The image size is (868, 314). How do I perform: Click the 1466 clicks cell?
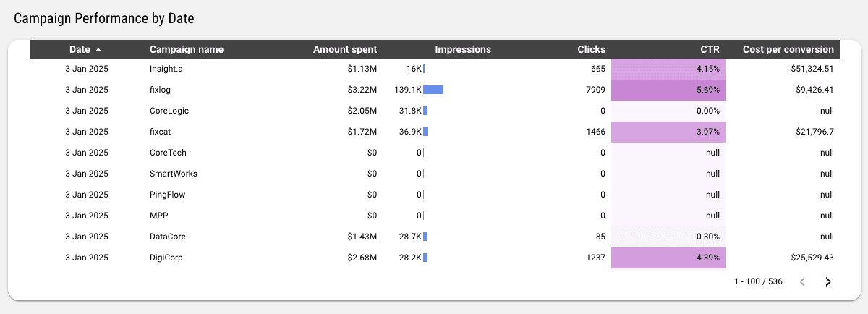[595, 132]
